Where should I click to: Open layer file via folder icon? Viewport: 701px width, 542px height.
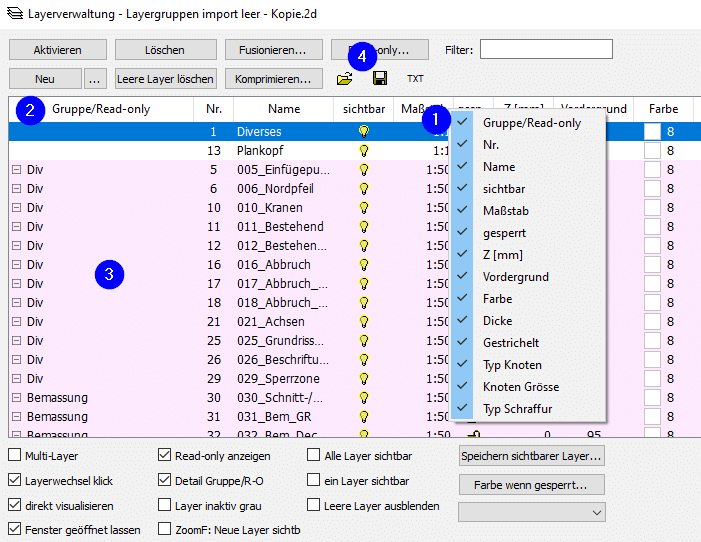pos(344,79)
